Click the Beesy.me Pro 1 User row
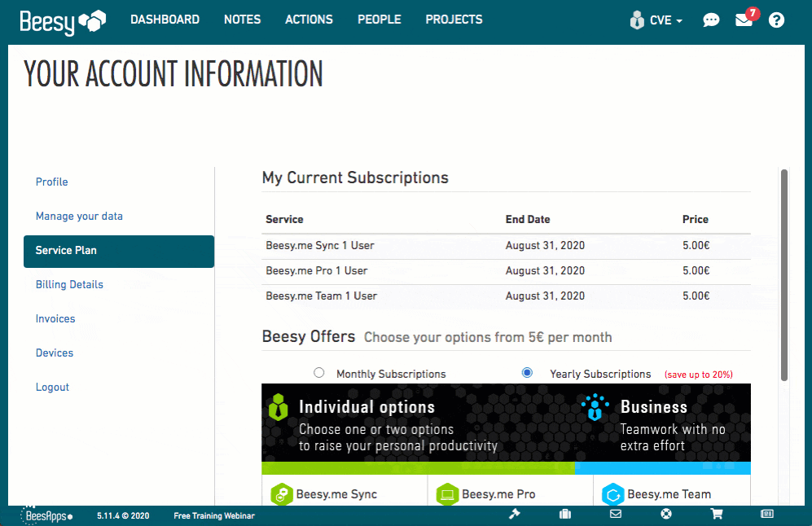The width and height of the screenshot is (812, 526). 506,271
